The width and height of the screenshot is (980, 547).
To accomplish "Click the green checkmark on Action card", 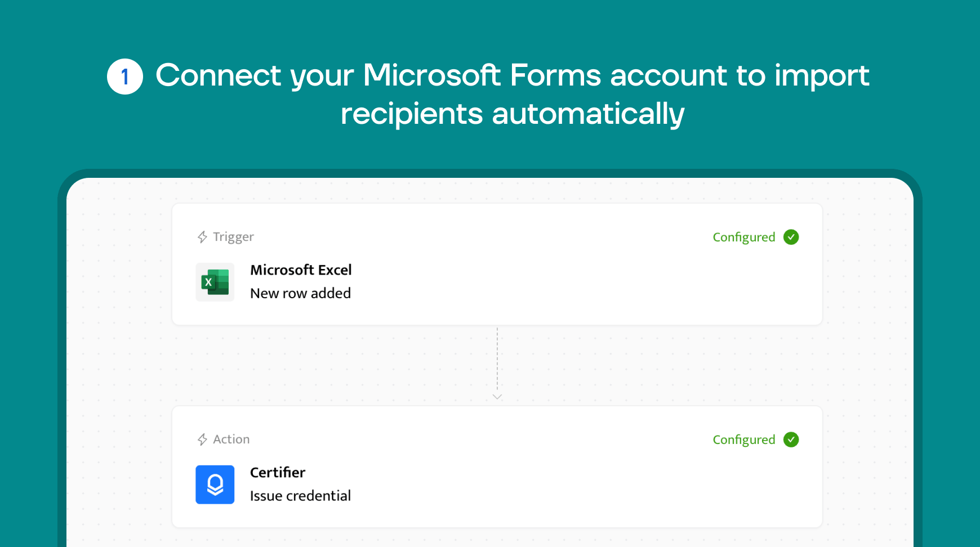I will click(791, 440).
